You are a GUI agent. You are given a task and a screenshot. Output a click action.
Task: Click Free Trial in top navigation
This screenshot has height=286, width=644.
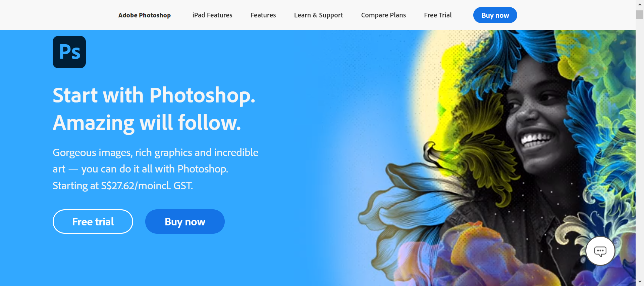pyautogui.click(x=438, y=15)
